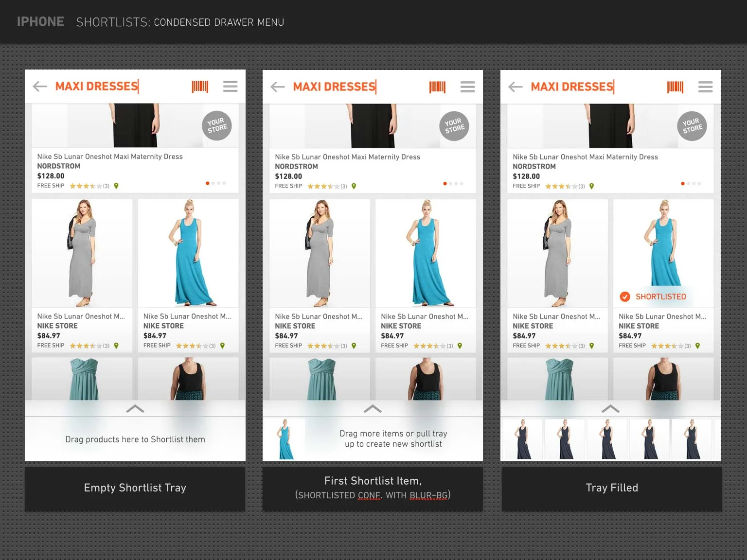Screen dimensions: 747x560
Task: Tap back arrow in Tray Filled screen
Action: [516, 87]
